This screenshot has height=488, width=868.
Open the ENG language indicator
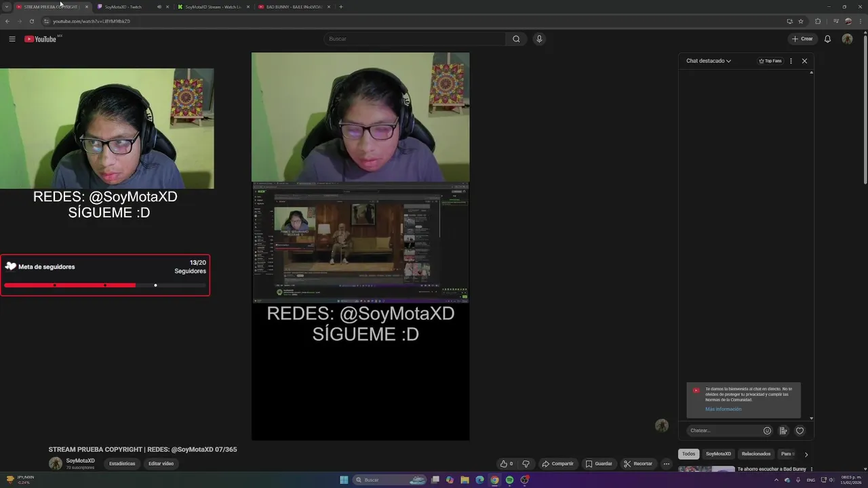tap(811, 480)
